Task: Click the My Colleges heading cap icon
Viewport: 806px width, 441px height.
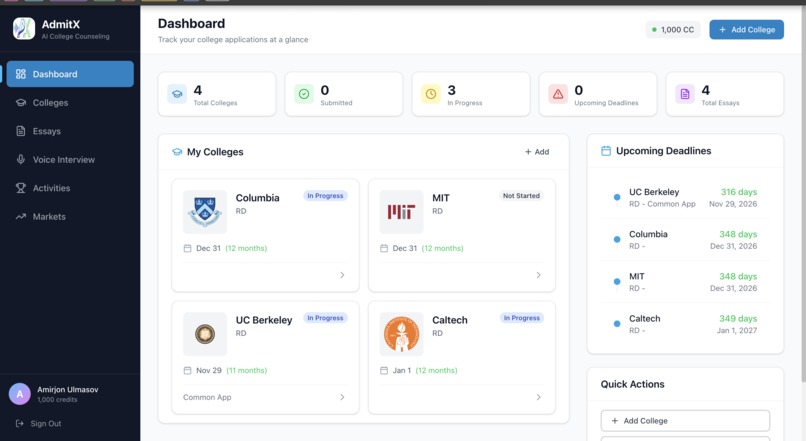Action: pos(177,152)
